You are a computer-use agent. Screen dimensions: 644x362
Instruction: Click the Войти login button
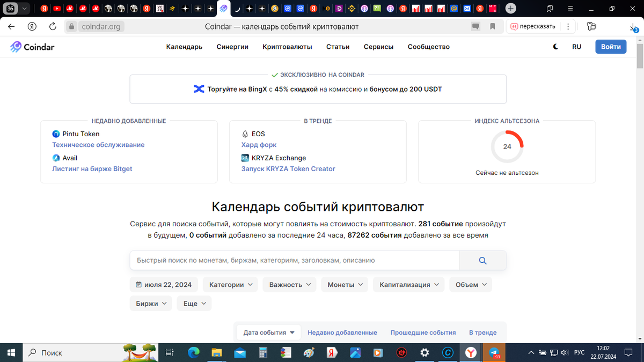click(x=611, y=47)
